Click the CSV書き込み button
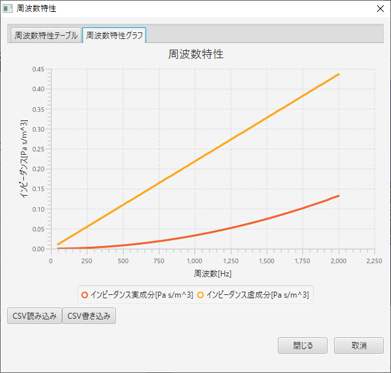 tap(89, 315)
